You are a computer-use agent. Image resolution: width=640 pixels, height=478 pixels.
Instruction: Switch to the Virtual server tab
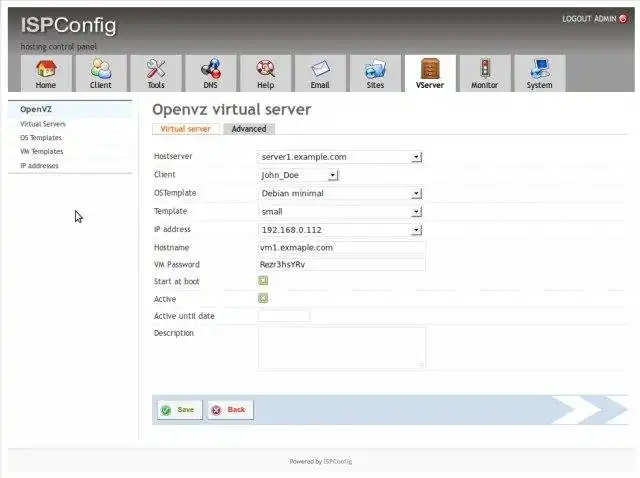click(x=186, y=129)
